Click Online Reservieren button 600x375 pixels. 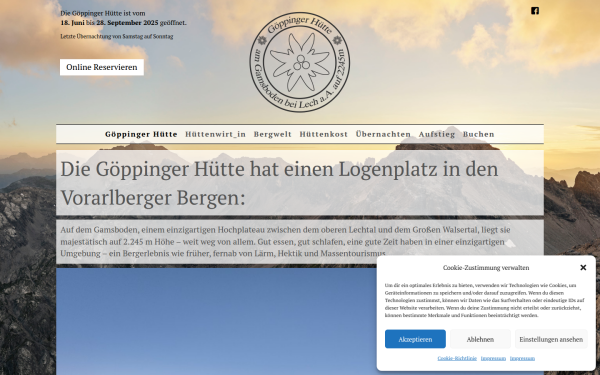(102, 67)
